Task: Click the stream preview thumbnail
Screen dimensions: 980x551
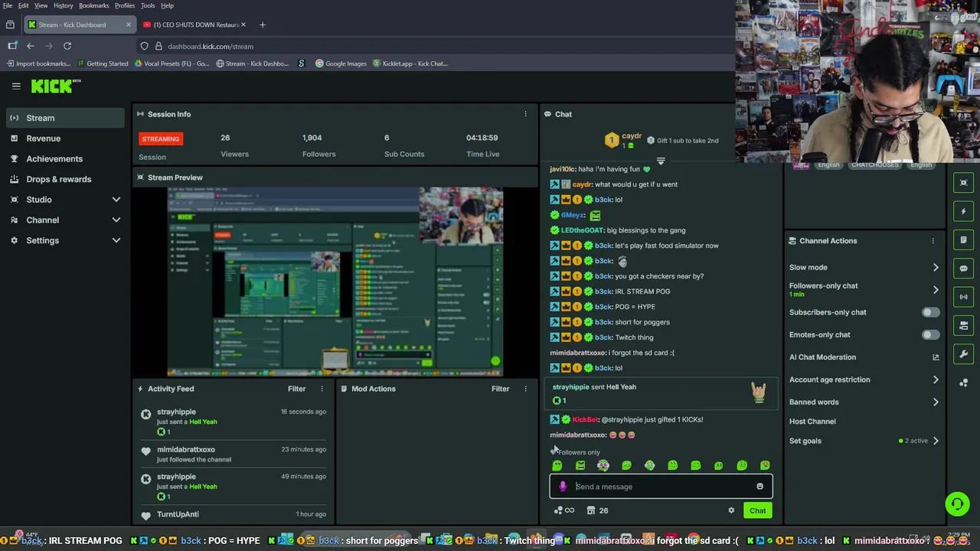Action: [x=335, y=282]
